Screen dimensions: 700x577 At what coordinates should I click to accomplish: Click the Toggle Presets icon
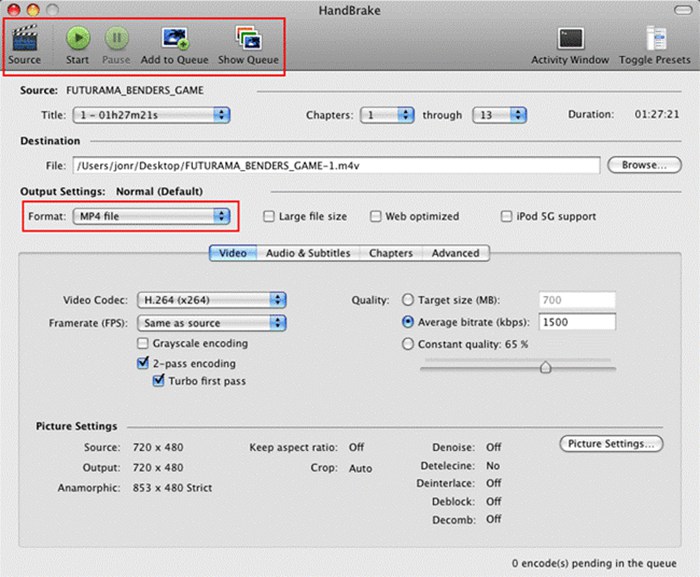point(657,39)
